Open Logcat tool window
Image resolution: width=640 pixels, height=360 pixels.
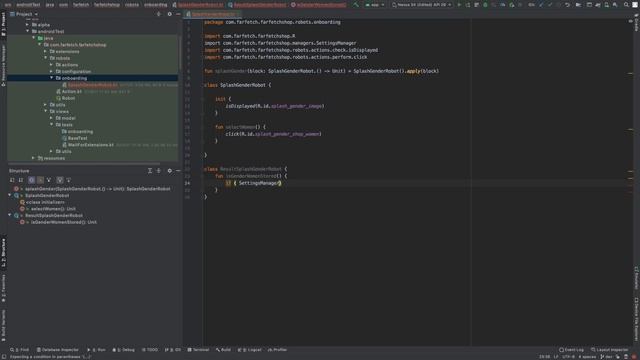point(249,350)
